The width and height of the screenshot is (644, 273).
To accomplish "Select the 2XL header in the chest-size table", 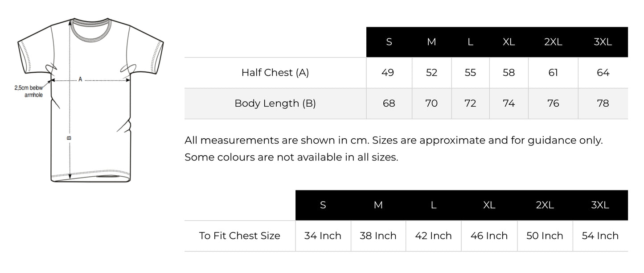I will tap(545, 205).
